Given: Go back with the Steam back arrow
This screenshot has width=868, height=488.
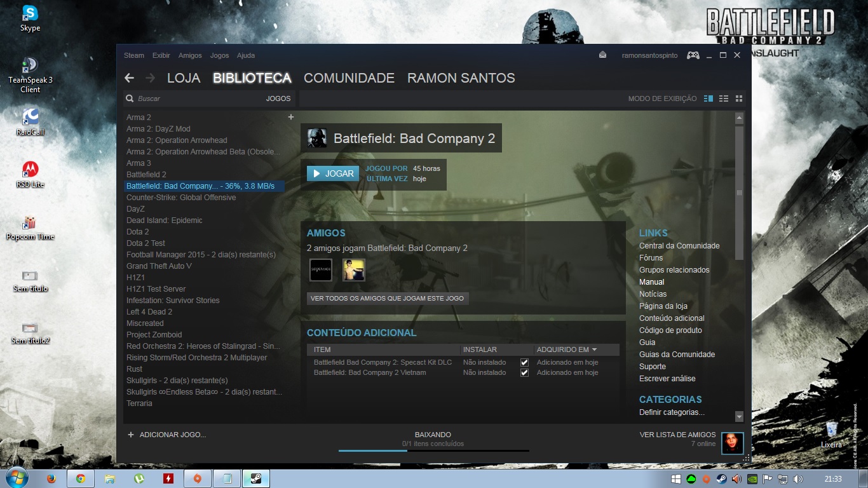Looking at the screenshot, I should [x=129, y=78].
